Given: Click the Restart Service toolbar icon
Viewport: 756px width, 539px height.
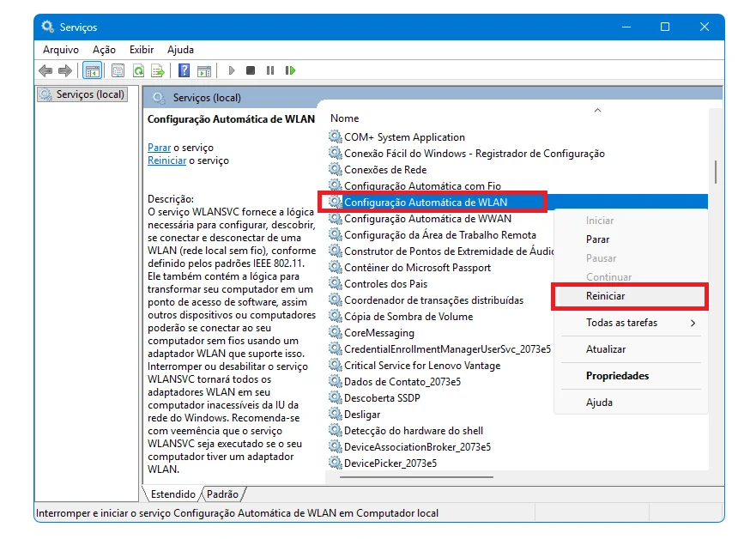Looking at the screenshot, I should tap(290, 71).
